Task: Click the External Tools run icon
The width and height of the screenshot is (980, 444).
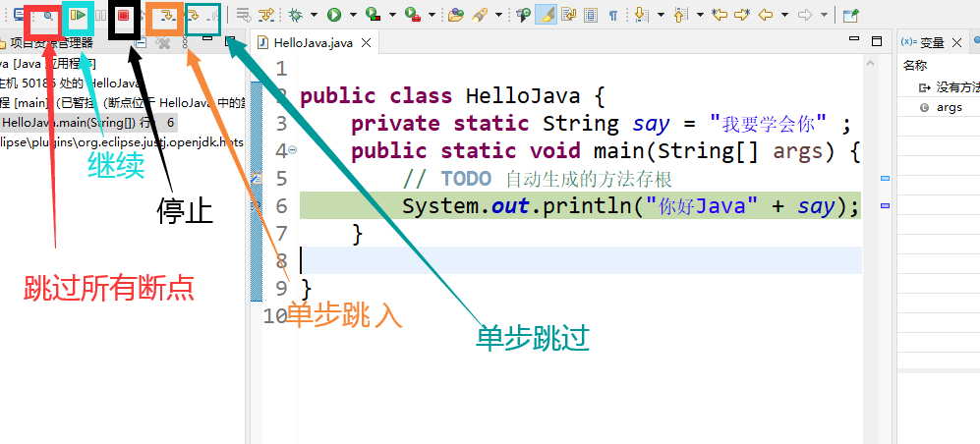Action: point(412,15)
